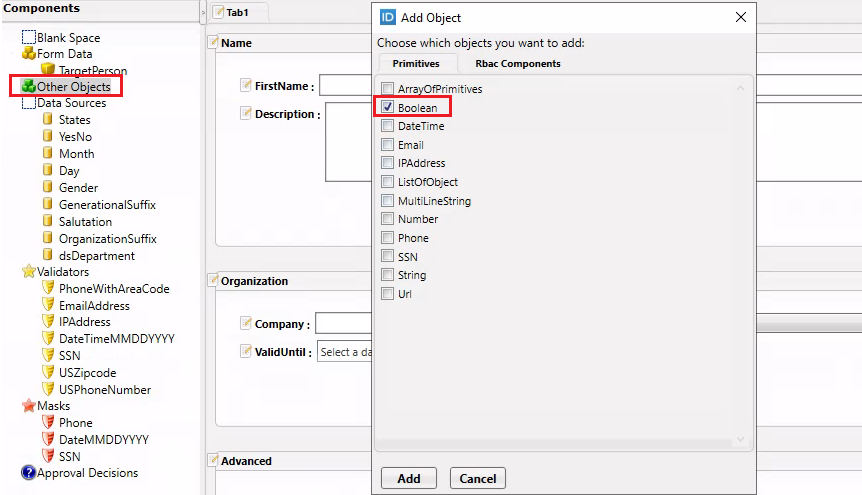Click the edit icon beside Company label
The height and width of the screenshot is (495, 862).
pyautogui.click(x=246, y=323)
